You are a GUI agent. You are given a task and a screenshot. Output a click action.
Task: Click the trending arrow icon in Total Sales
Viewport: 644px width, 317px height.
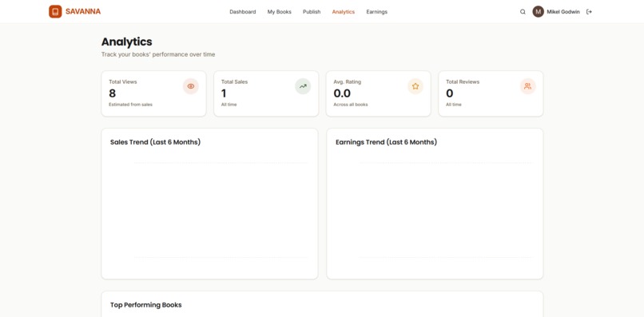[x=303, y=86]
